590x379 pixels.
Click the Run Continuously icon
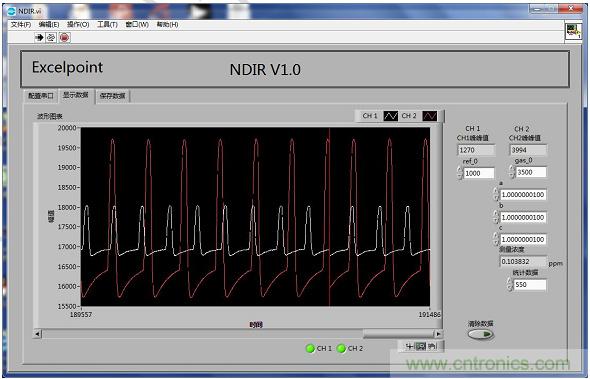click(x=51, y=37)
